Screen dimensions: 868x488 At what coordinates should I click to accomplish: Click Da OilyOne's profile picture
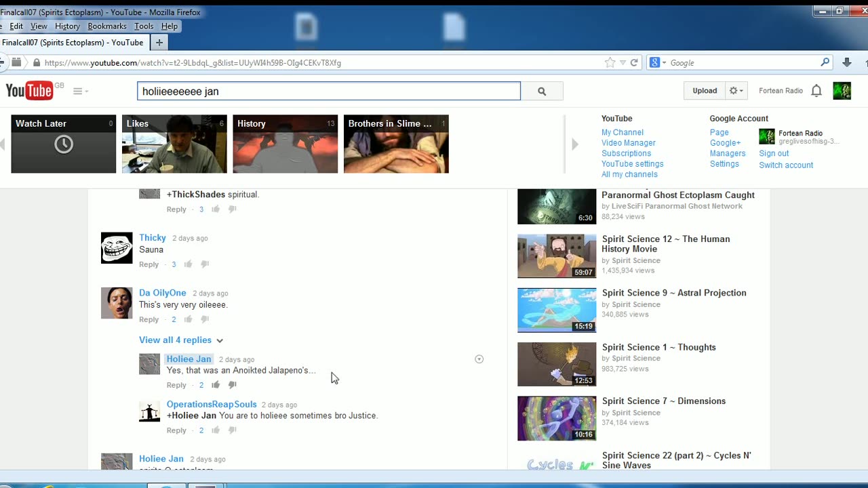(117, 303)
